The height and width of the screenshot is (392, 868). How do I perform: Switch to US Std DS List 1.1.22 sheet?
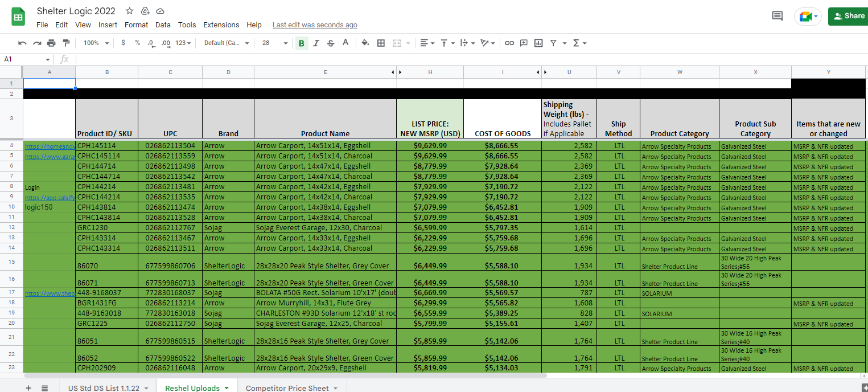(x=104, y=388)
